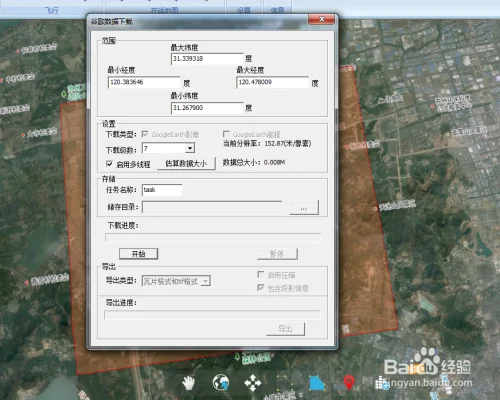Select the rectangle outline selection tool
The image size is (500, 400).
285,383
